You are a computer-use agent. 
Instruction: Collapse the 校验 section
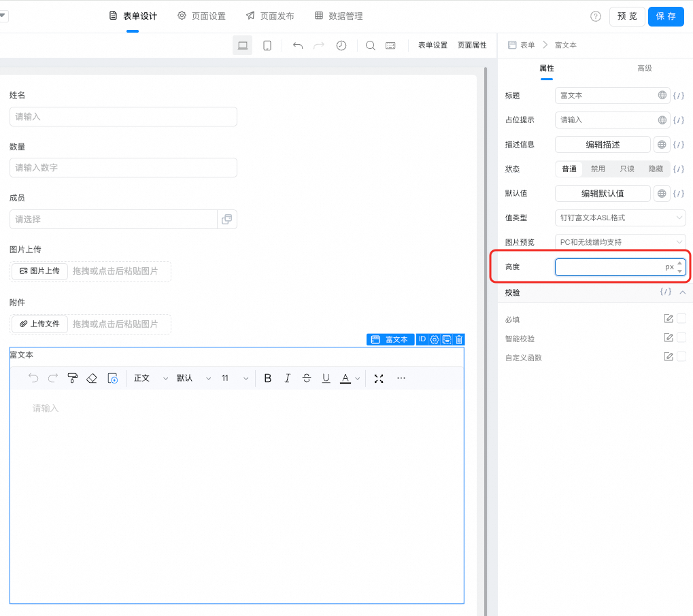pyautogui.click(x=683, y=292)
